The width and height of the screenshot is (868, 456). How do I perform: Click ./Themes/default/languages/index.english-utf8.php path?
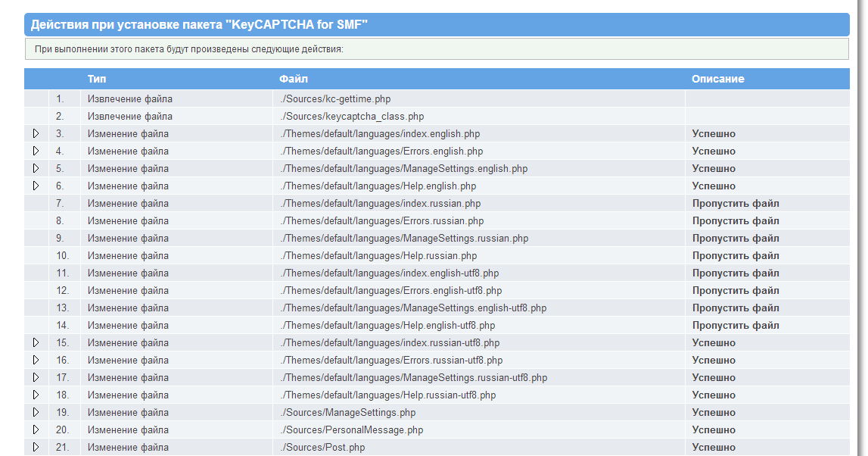coord(390,273)
